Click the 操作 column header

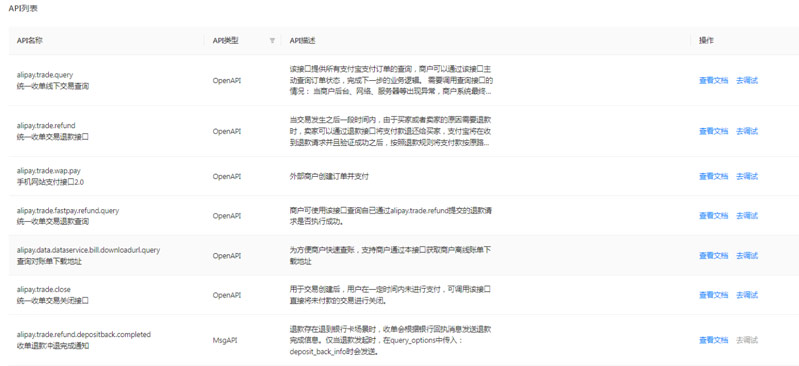pyautogui.click(x=706, y=41)
